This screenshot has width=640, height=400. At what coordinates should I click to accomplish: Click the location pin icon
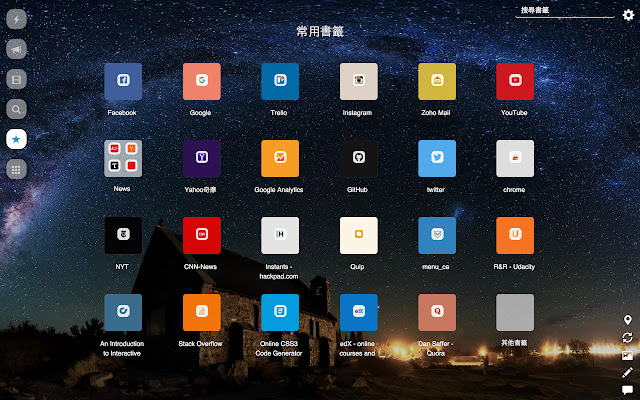pyautogui.click(x=627, y=320)
